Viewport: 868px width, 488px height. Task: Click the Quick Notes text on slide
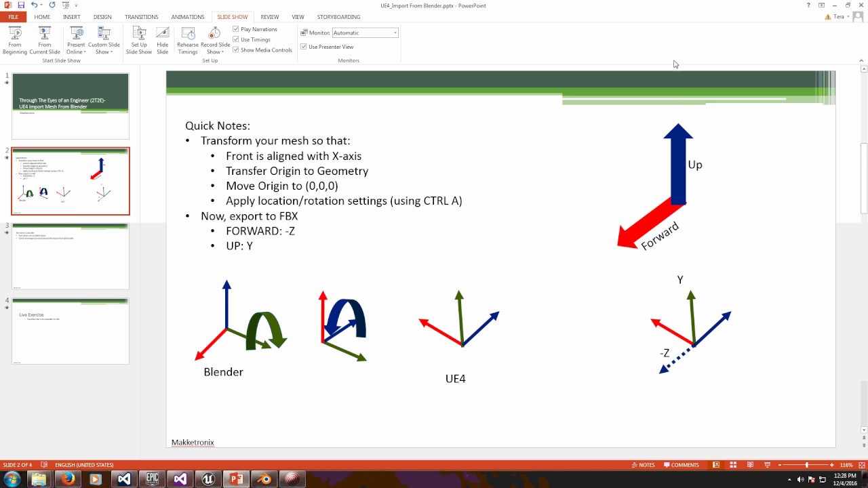[x=218, y=125]
